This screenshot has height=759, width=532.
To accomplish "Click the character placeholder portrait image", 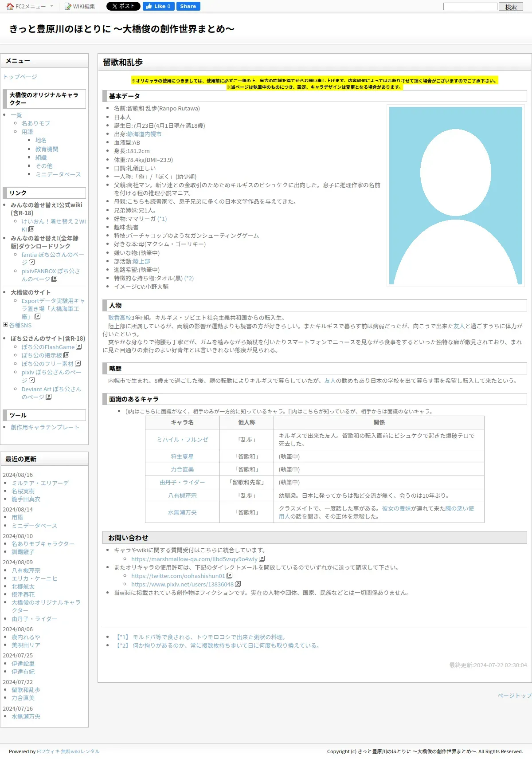I will coord(456,196).
